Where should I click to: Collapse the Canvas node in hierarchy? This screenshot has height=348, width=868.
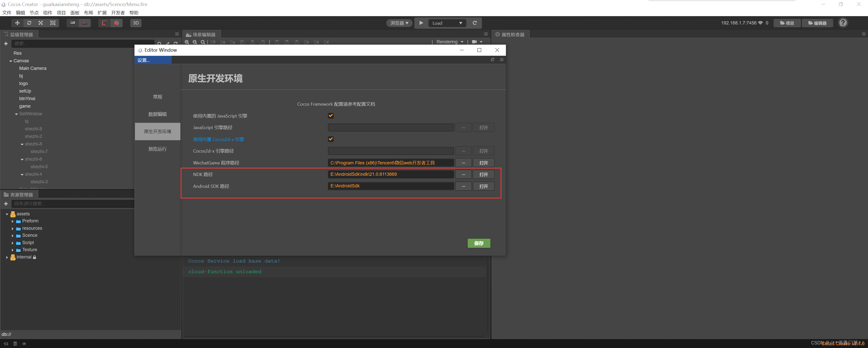pyautogui.click(x=11, y=61)
